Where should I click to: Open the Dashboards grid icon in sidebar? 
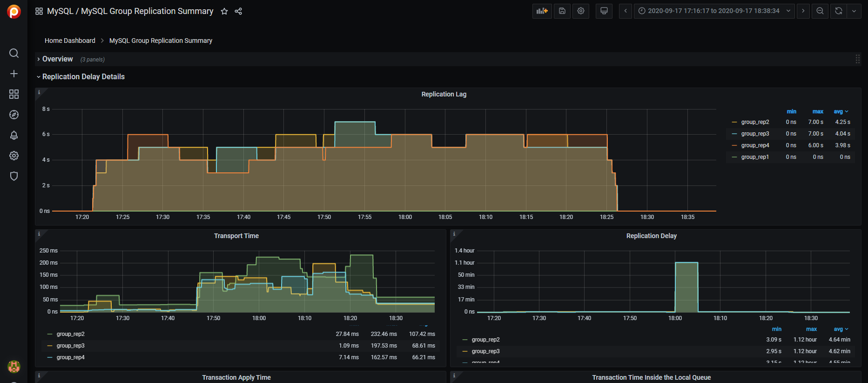(14, 94)
